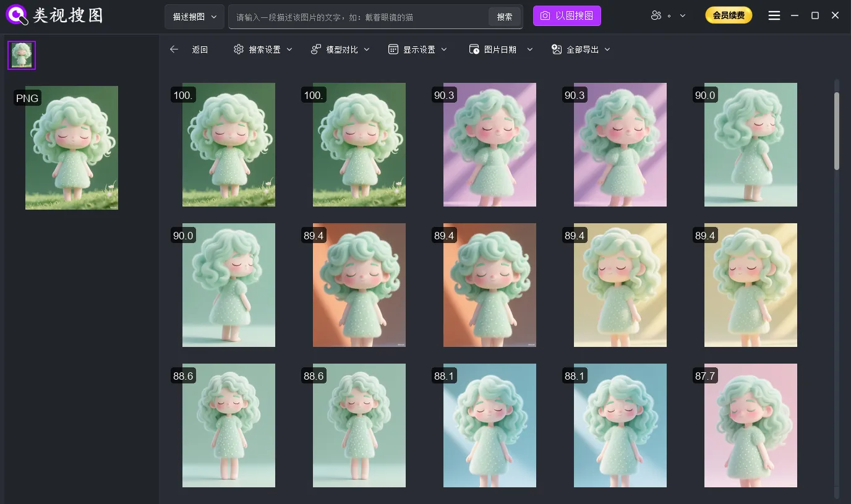Click the image description search input field
The image size is (851, 504).
pyautogui.click(x=359, y=17)
